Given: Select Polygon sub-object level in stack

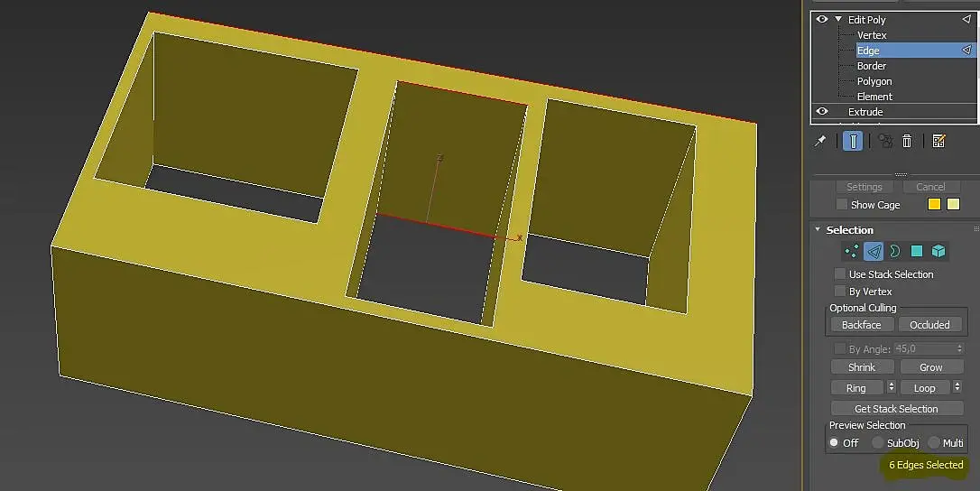Looking at the screenshot, I should pos(874,81).
